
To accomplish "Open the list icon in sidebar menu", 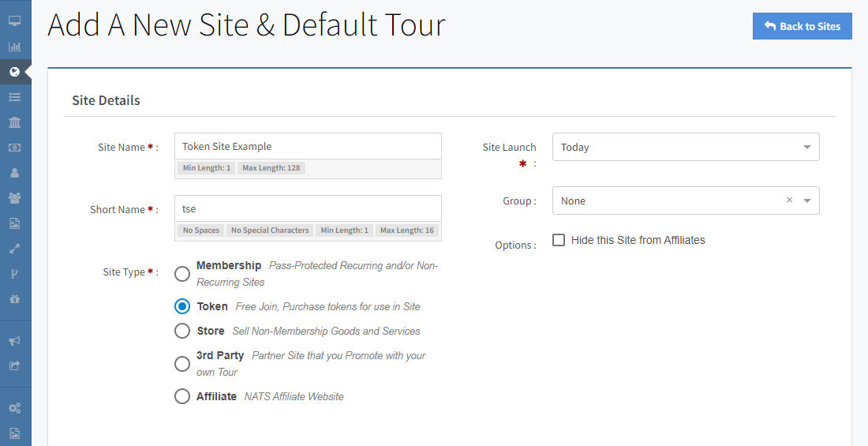I will [14, 97].
